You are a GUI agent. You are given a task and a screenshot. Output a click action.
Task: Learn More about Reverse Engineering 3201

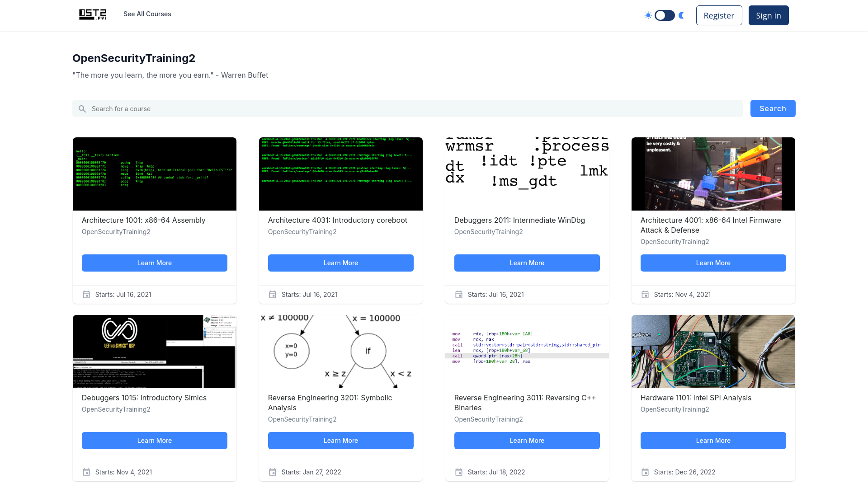coord(341,441)
